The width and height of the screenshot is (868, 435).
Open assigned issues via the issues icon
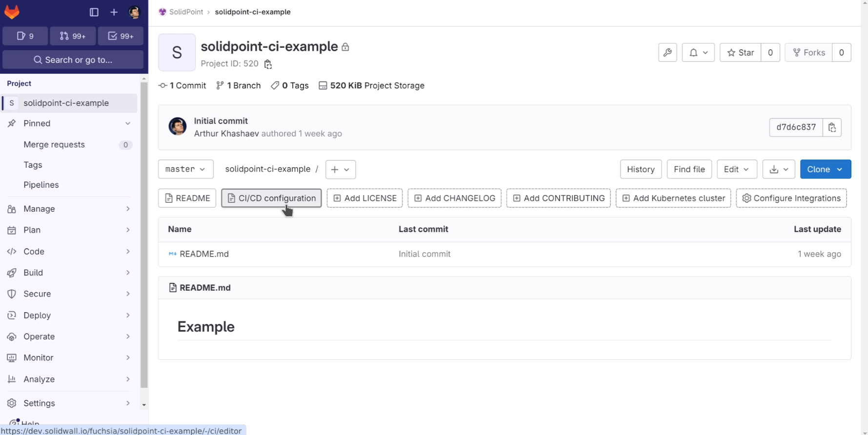click(25, 36)
